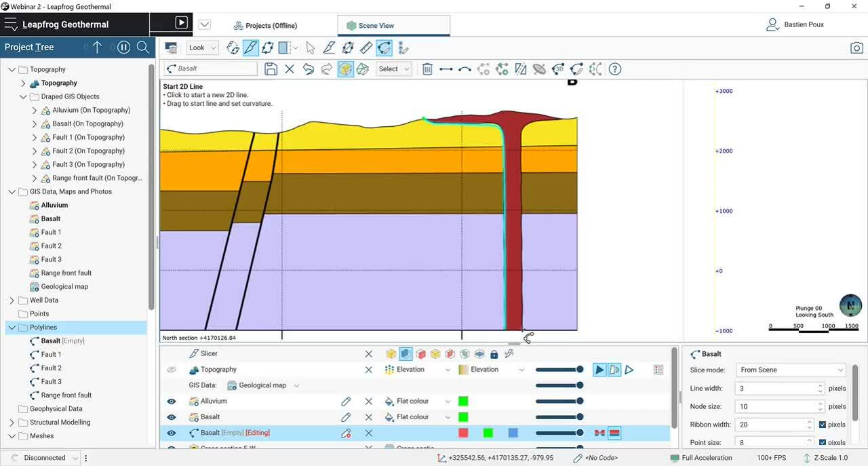Click the up arrow in Project Tree header

coord(98,47)
